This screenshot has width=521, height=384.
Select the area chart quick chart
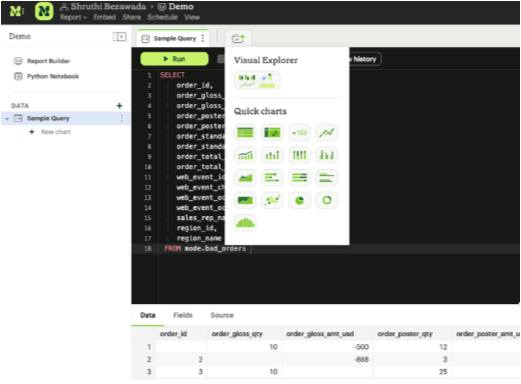click(x=245, y=178)
